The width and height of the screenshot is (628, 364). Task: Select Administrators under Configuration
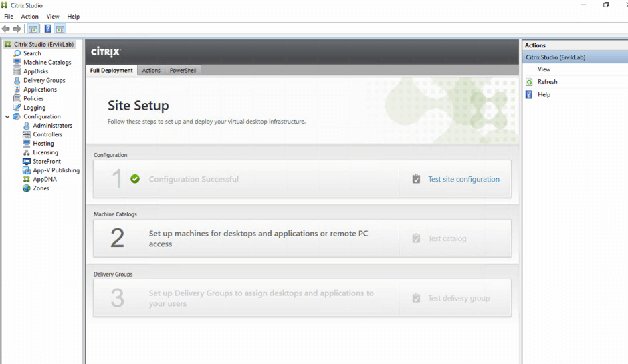tap(52, 125)
